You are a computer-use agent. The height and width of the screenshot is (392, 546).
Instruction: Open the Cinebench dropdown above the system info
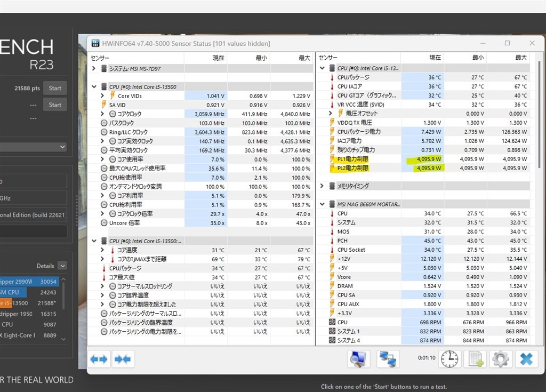34,147
